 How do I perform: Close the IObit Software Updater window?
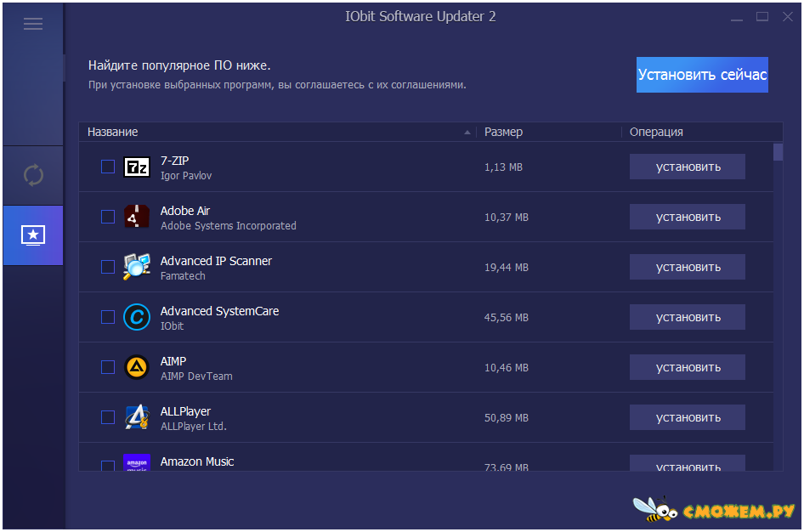(x=788, y=17)
